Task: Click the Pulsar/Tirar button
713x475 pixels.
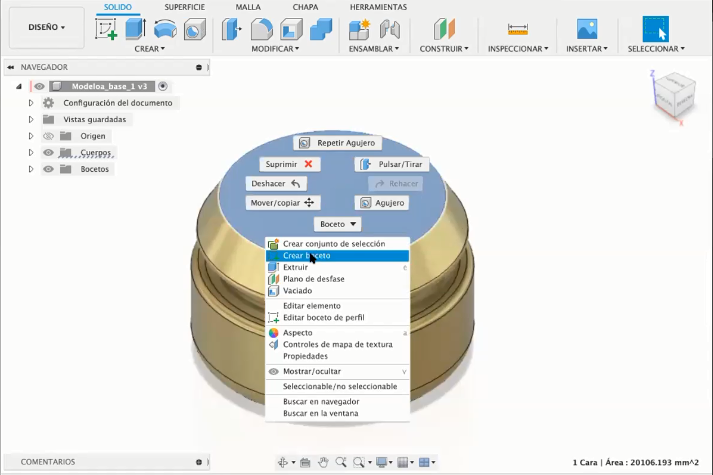Action: (x=392, y=165)
